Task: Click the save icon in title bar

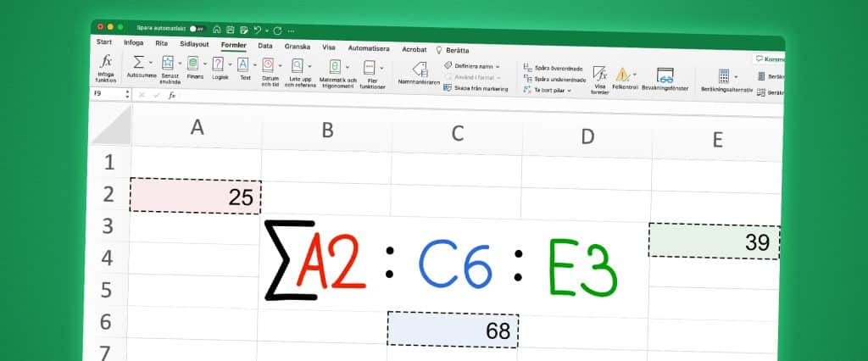Action: click(x=230, y=29)
